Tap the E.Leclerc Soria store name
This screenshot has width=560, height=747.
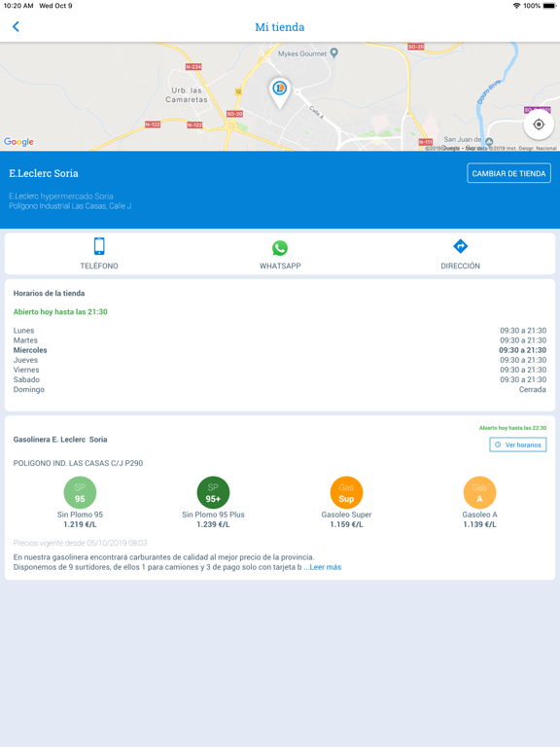point(44,173)
